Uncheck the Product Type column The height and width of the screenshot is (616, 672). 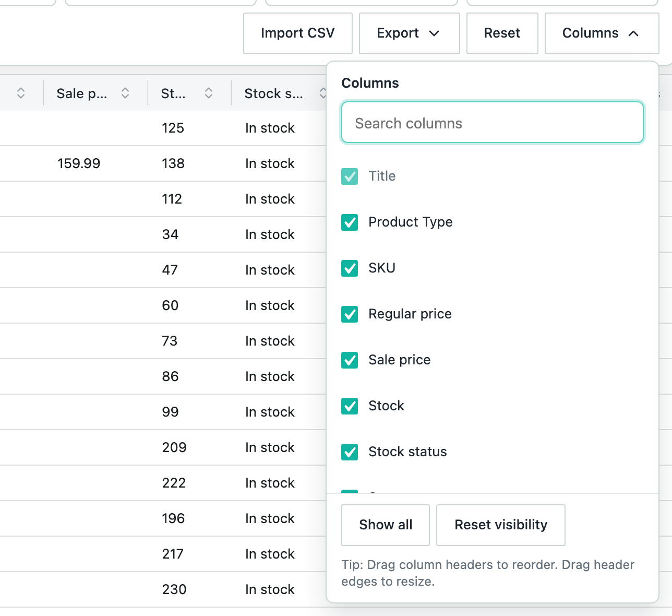pyautogui.click(x=350, y=222)
